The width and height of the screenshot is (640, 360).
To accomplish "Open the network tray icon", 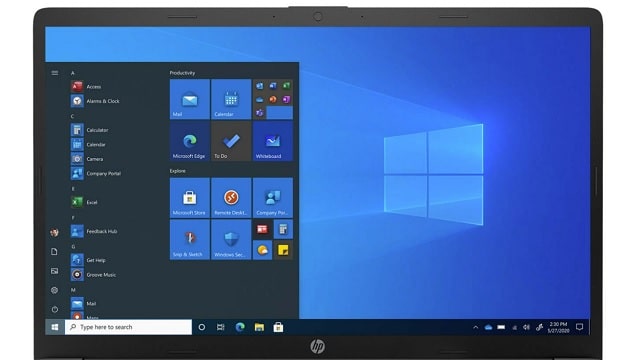I will point(514,327).
